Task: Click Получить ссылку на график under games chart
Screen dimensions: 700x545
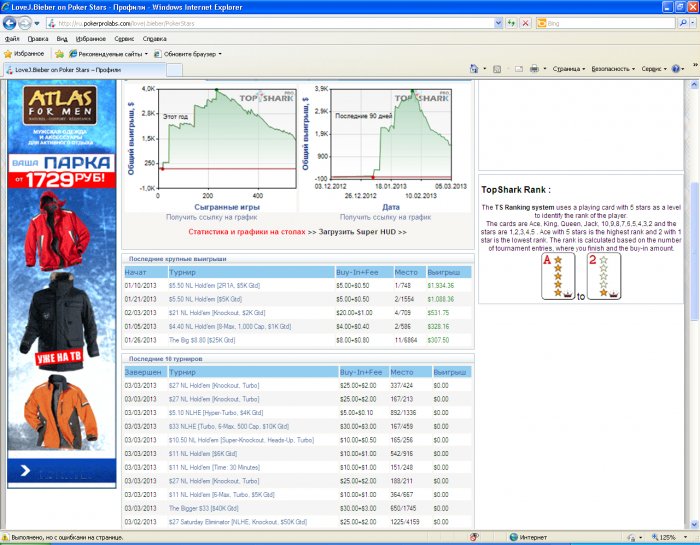Action: (212, 217)
